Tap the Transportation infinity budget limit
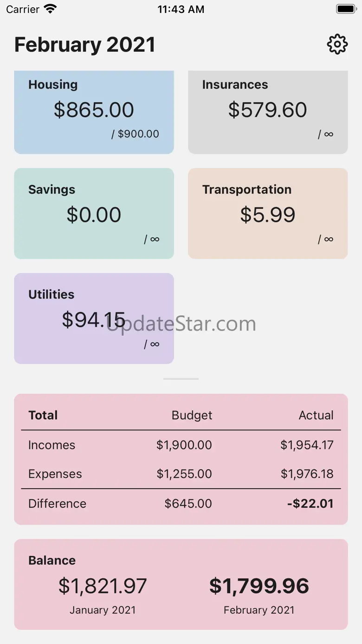 326,239
